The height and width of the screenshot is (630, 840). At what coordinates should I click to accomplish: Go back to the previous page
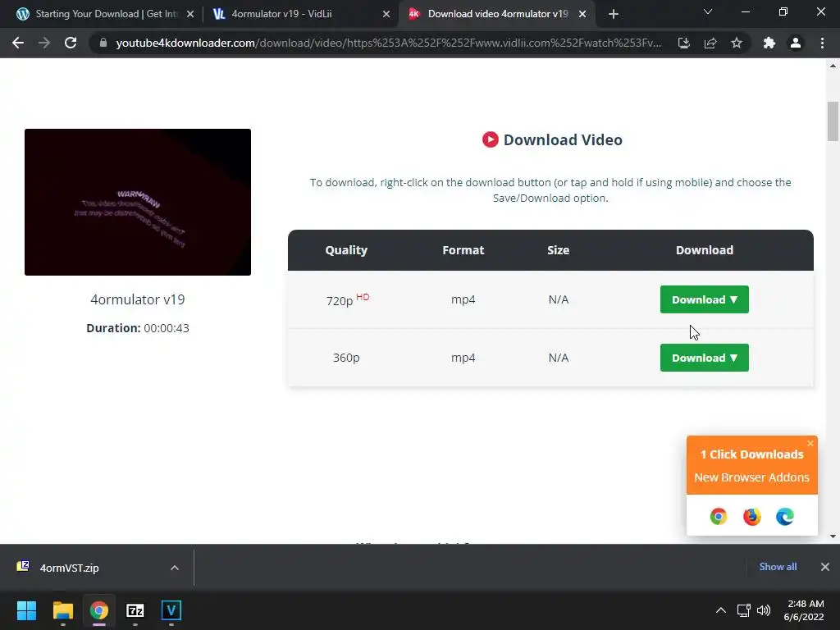click(18, 43)
